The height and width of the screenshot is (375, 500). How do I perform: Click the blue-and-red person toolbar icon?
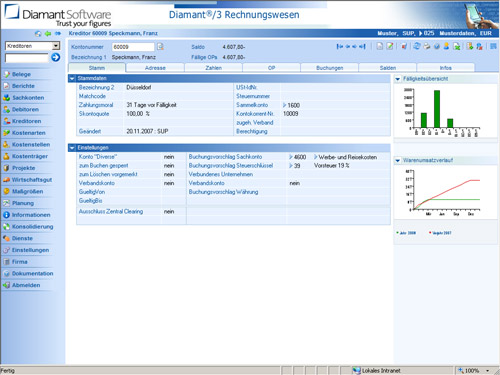tap(479, 47)
